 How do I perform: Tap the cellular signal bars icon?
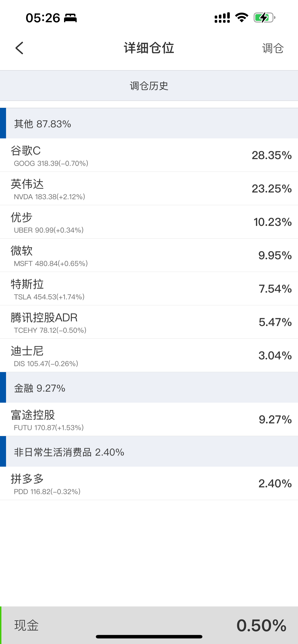click(x=222, y=18)
